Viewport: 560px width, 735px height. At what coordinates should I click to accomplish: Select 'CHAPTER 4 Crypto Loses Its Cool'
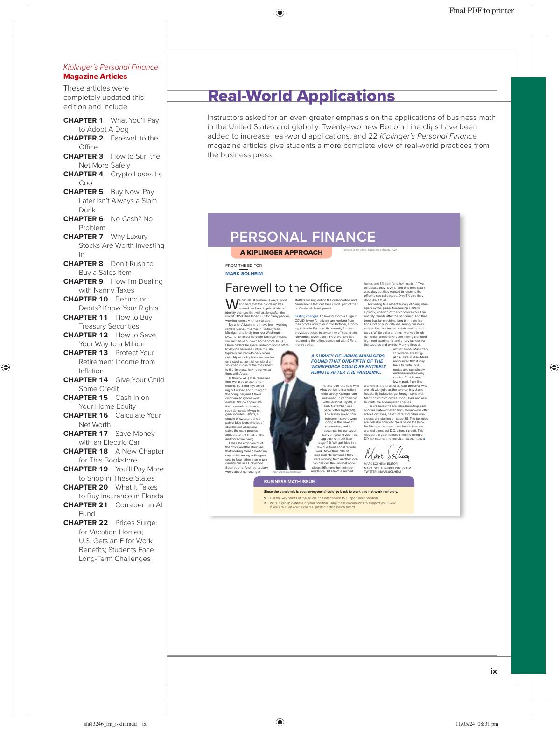coord(112,178)
